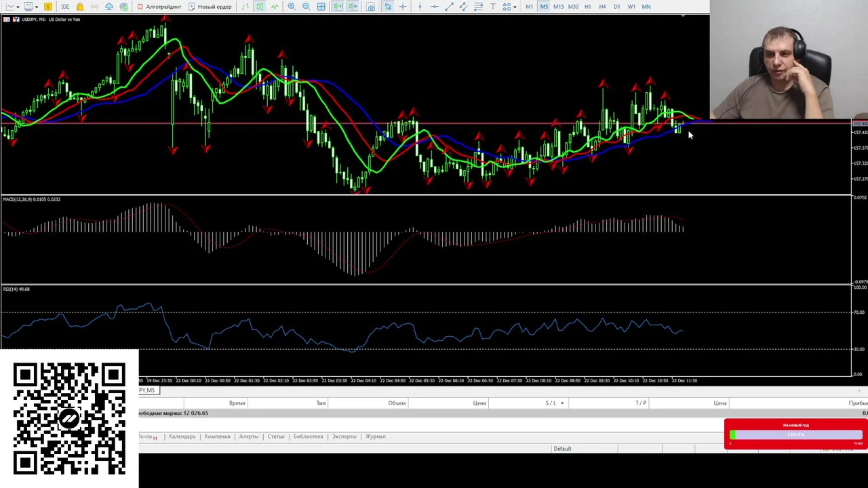Click the USDJPY,M5 chart tab
The height and width of the screenshot is (488, 868).
click(x=149, y=390)
